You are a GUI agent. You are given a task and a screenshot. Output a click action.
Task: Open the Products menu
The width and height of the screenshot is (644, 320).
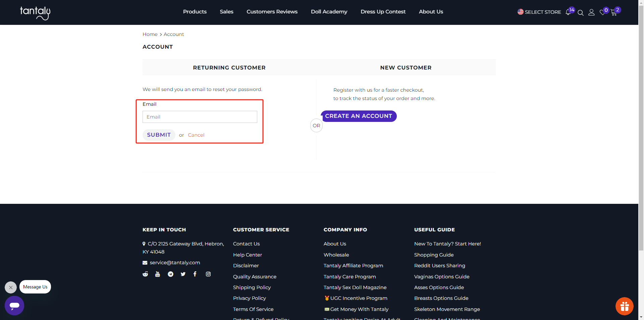coord(195,12)
